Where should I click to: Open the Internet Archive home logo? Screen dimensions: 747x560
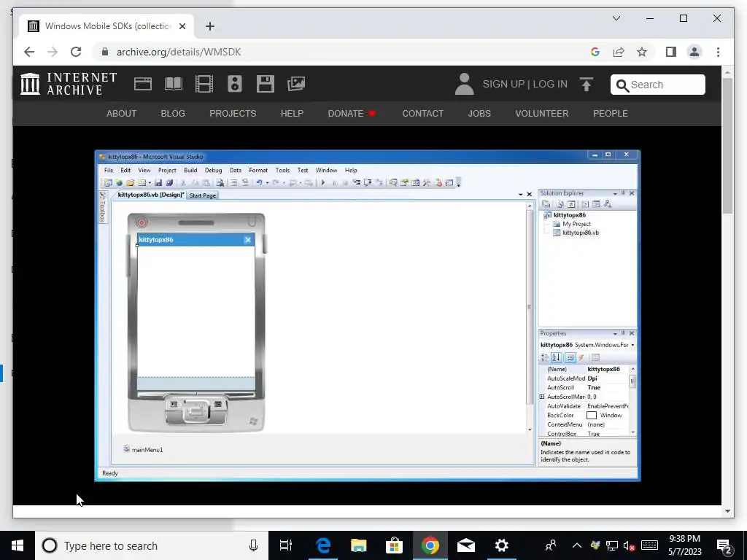[69, 84]
